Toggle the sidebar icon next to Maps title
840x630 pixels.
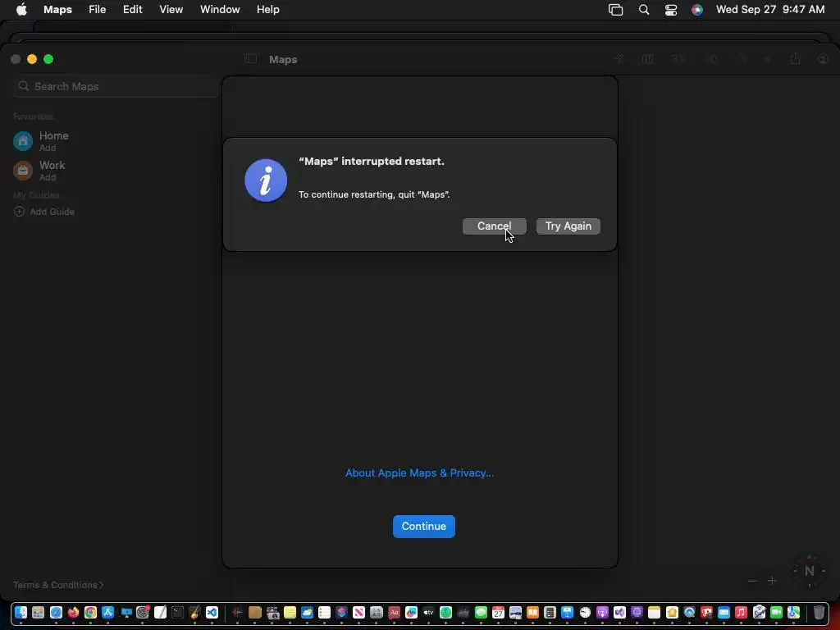click(x=250, y=59)
